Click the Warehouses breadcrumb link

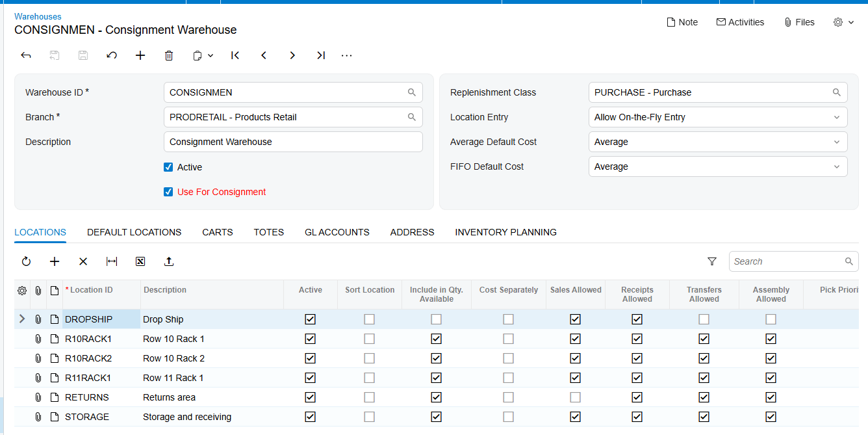(x=38, y=16)
